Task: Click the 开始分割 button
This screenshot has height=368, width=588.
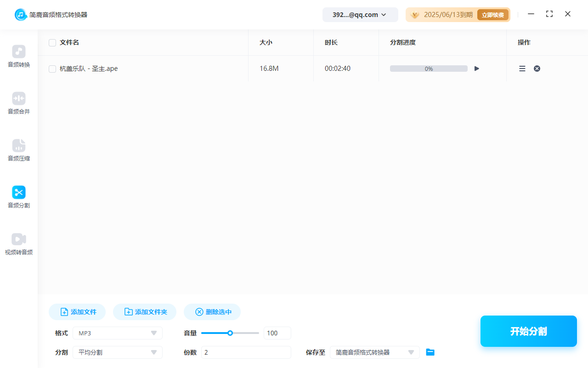Action: click(x=528, y=331)
